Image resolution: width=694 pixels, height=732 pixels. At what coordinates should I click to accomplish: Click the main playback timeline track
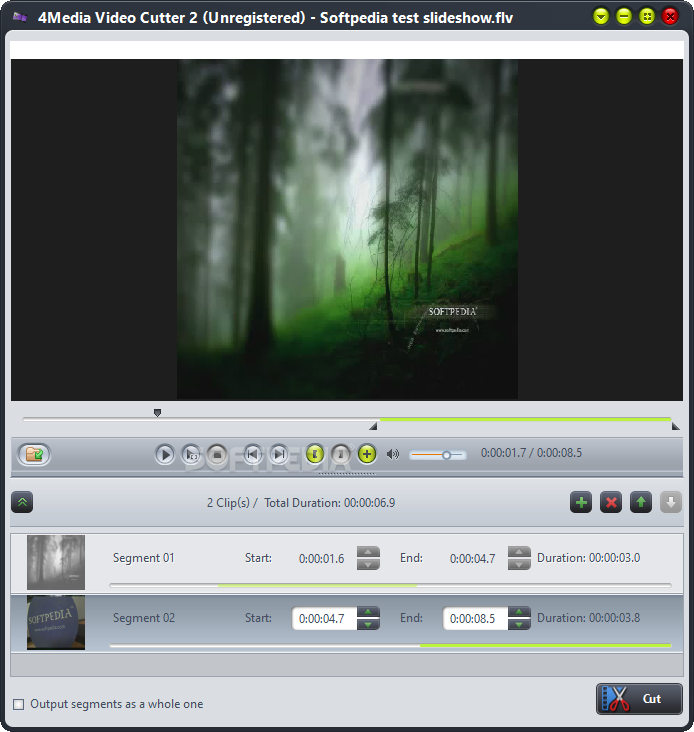click(x=347, y=420)
